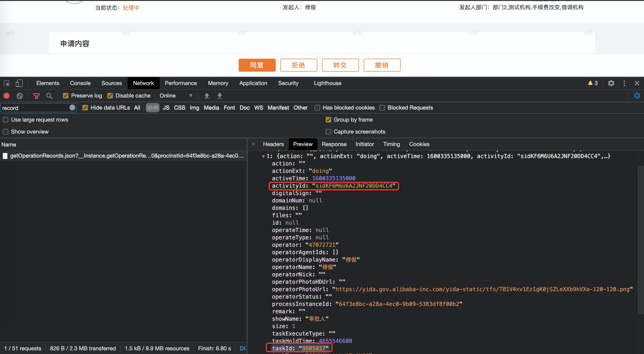
Task: Stop recording network log
Action: 6,96
